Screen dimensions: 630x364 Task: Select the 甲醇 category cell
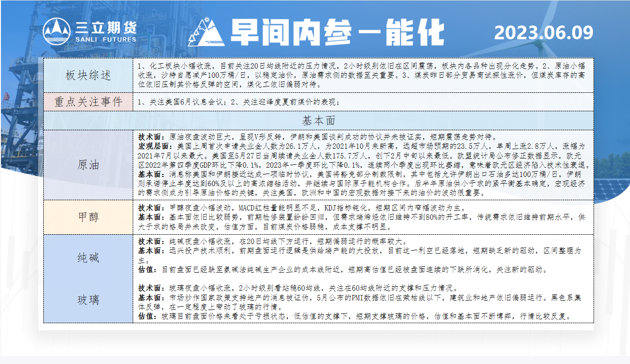click(x=88, y=217)
